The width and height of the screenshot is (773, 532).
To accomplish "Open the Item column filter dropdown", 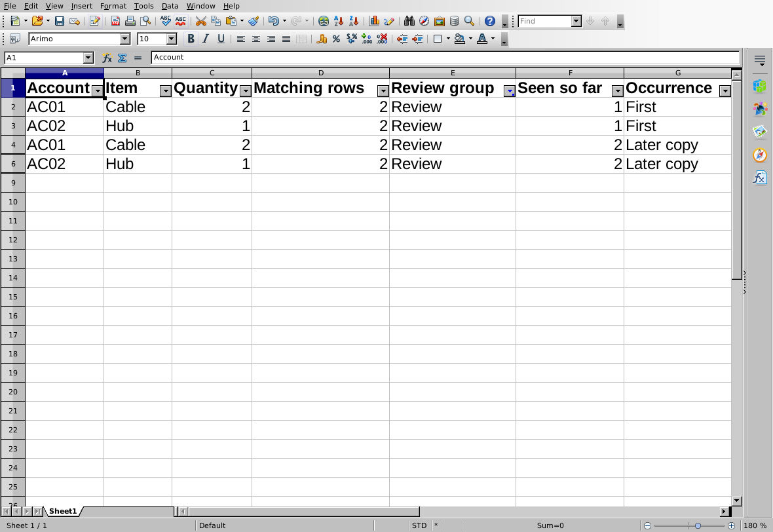I will (x=166, y=90).
